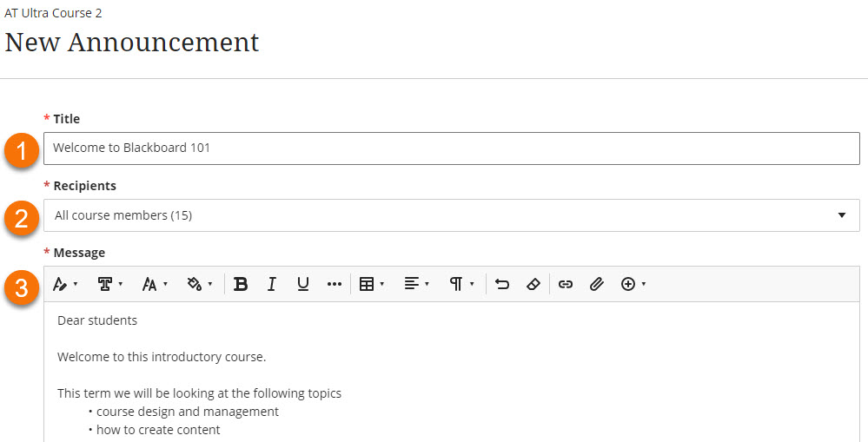
Task: Expand the Recipients dropdown list
Action: pyautogui.click(x=451, y=215)
